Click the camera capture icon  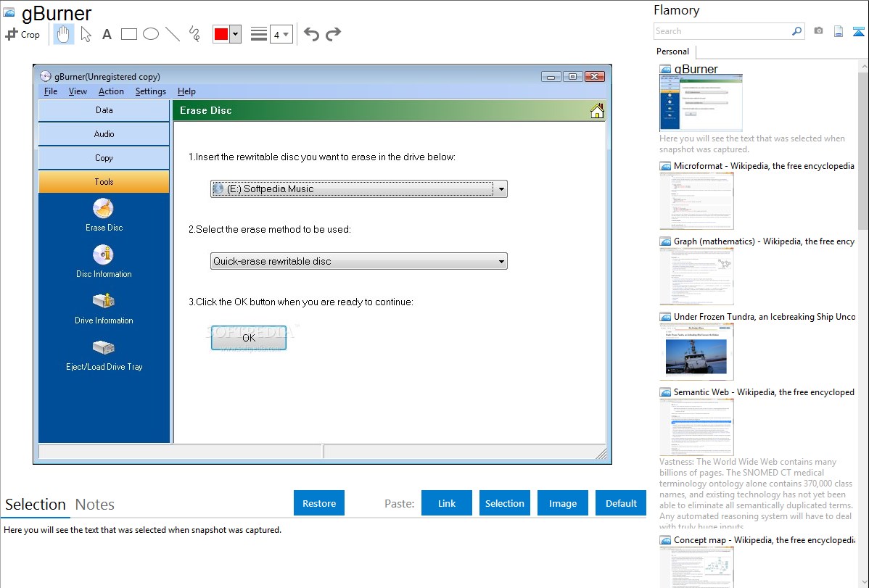(x=818, y=31)
